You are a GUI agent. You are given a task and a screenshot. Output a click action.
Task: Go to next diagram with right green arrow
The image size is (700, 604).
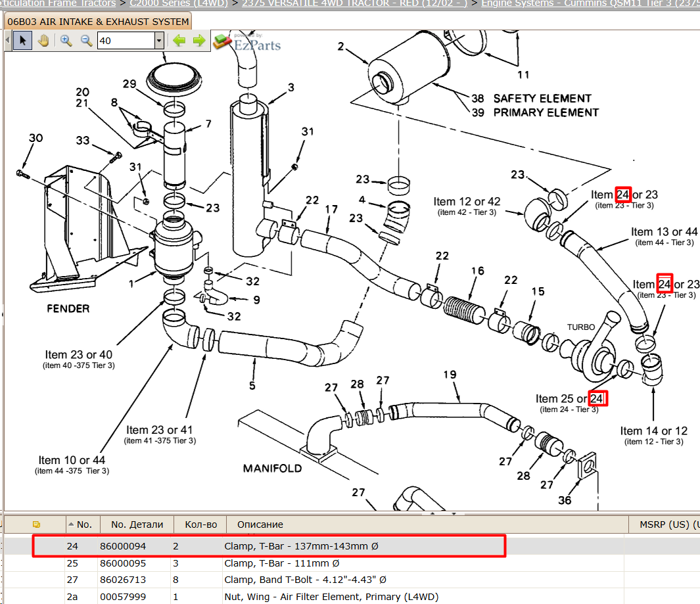199,41
